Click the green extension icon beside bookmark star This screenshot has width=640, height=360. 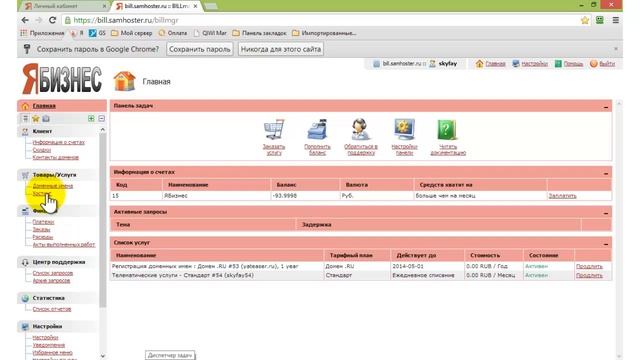[600, 20]
